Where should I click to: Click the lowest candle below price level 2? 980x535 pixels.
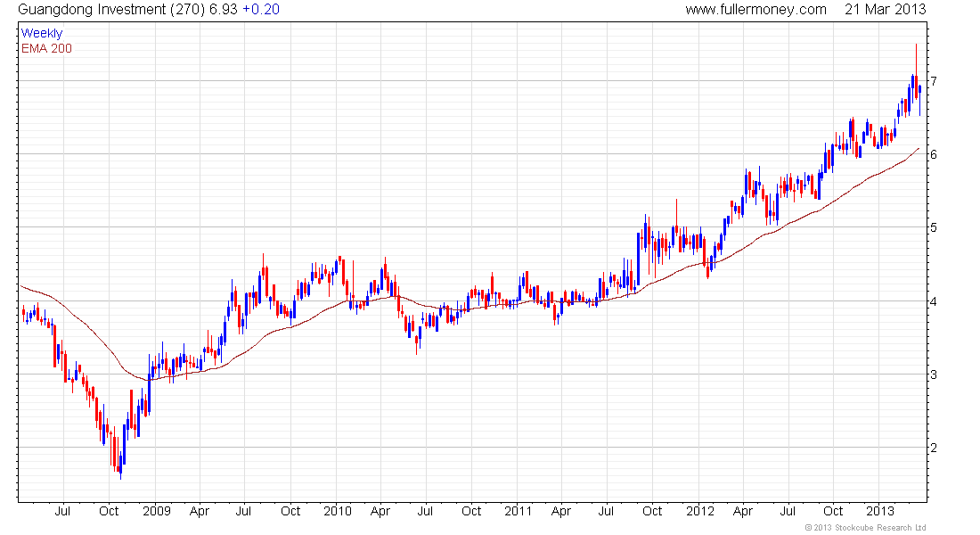coord(119,468)
